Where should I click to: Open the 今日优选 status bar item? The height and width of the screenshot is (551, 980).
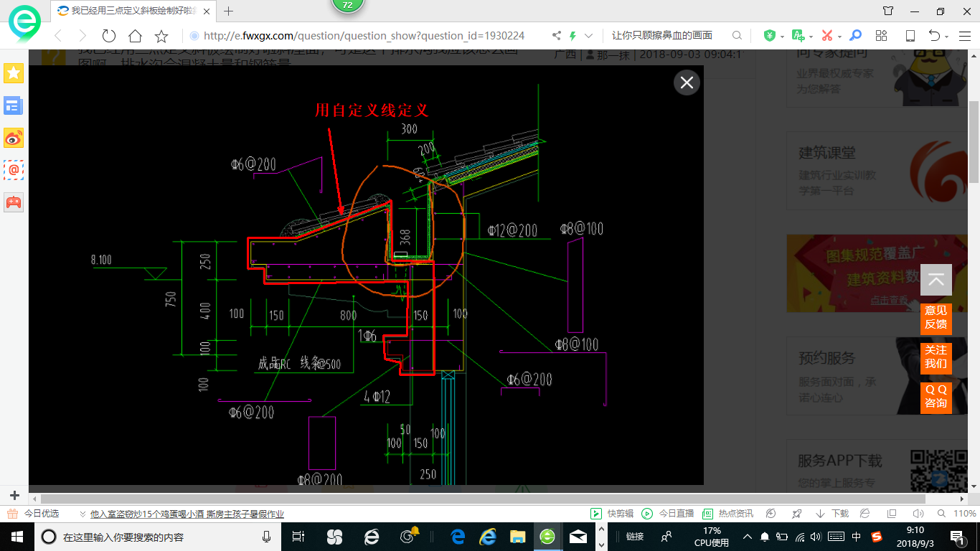click(33, 514)
